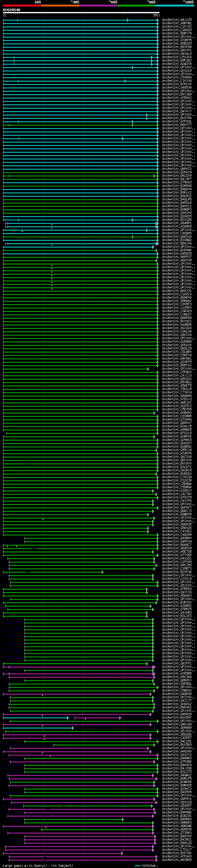Select label UniRef100_A2R8R8
Viewport: 197px width, 868px height.
[x=177, y=342]
